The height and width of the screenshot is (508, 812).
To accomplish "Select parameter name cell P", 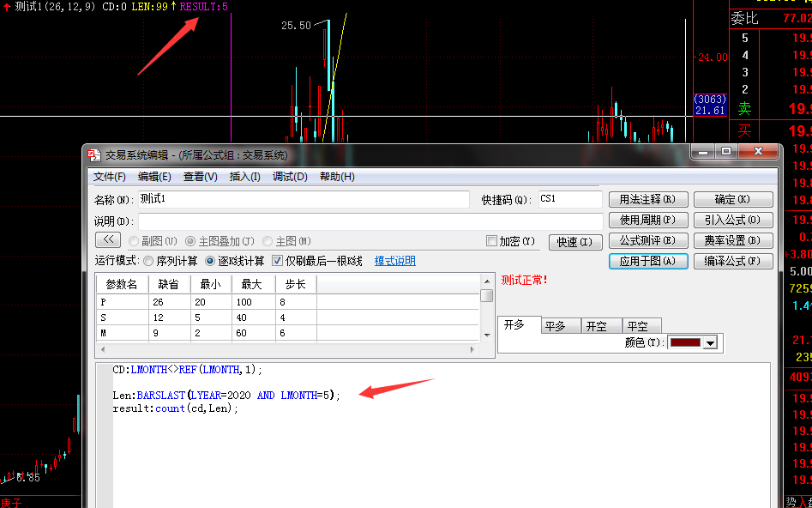I will pyautogui.click(x=123, y=302).
